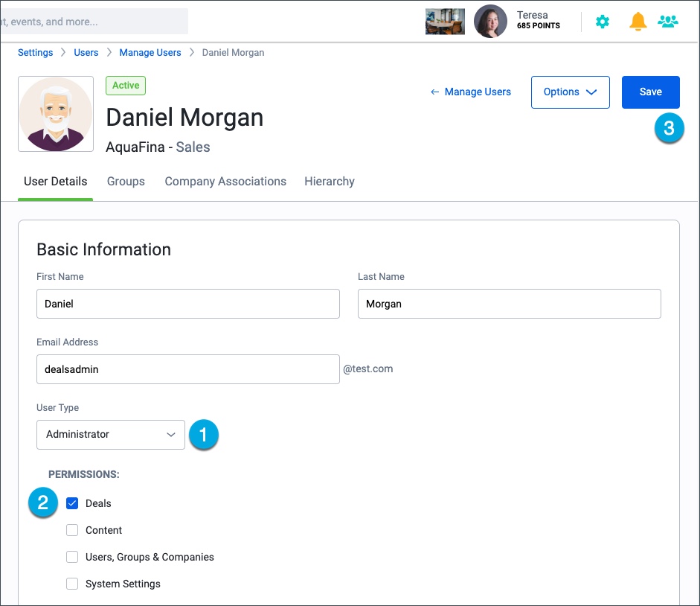
Task: Open Company Associations tab
Action: point(225,182)
